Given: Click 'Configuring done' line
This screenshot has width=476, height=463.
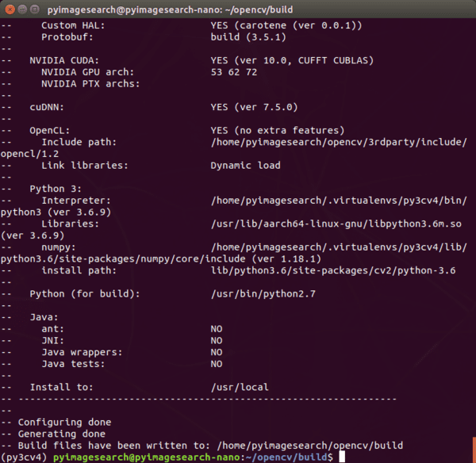Looking at the screenshot, I should [x=64, y=423].
